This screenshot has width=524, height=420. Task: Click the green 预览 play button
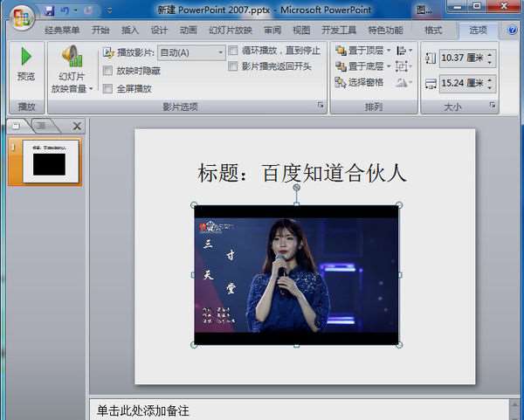tap(26, 64)
